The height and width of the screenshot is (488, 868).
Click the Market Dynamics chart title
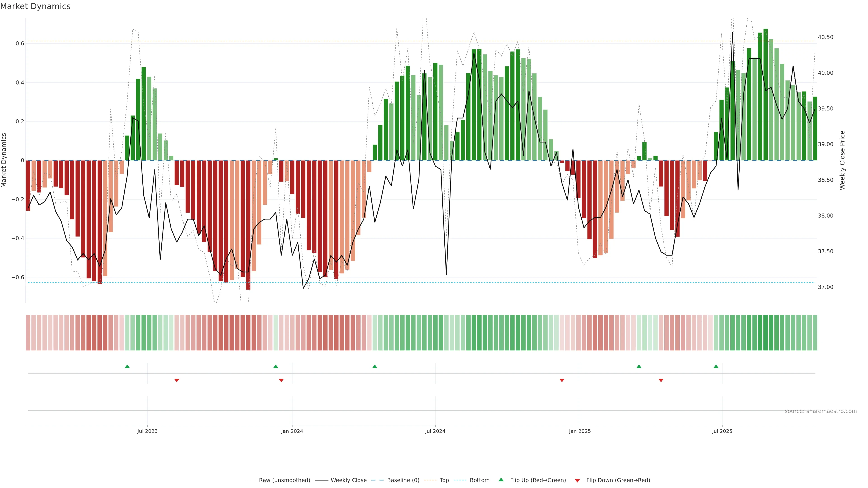coord(35,6)
